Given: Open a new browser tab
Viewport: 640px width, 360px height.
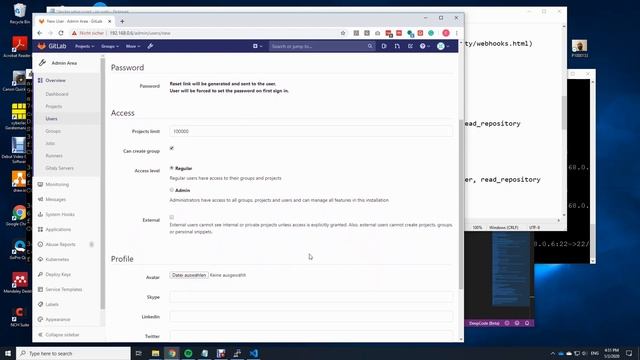Looking at the screenshot, I should coord(122,21).
